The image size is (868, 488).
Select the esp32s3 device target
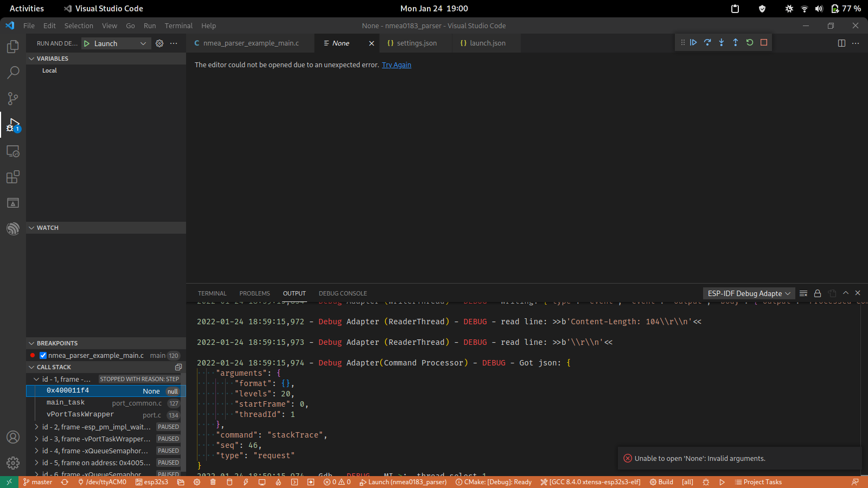153,482
